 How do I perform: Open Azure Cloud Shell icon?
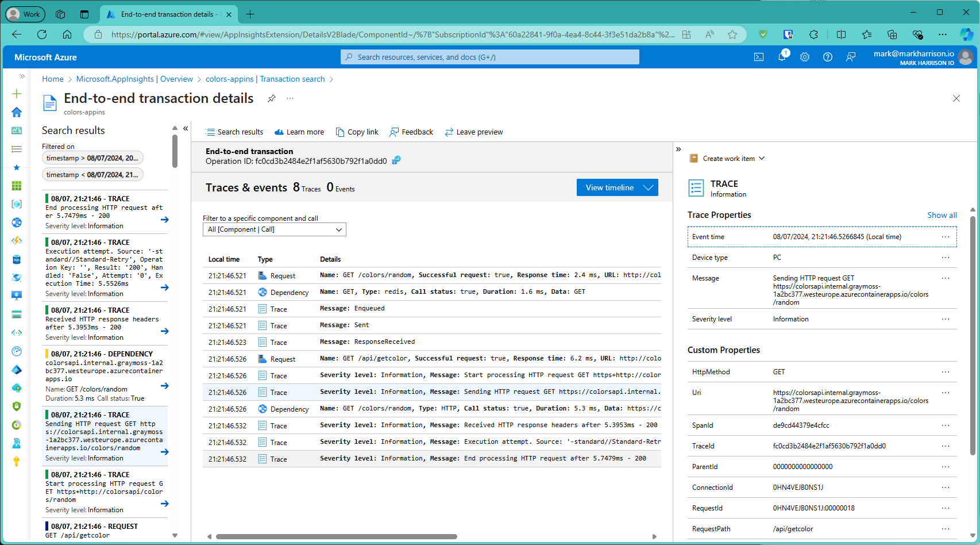point(759,57)
